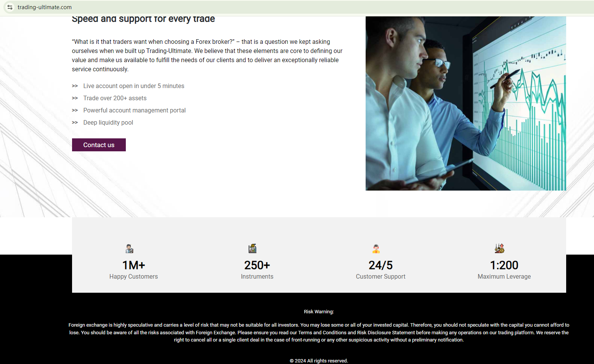Click the Maximum Leverage icon

[499, 249]
